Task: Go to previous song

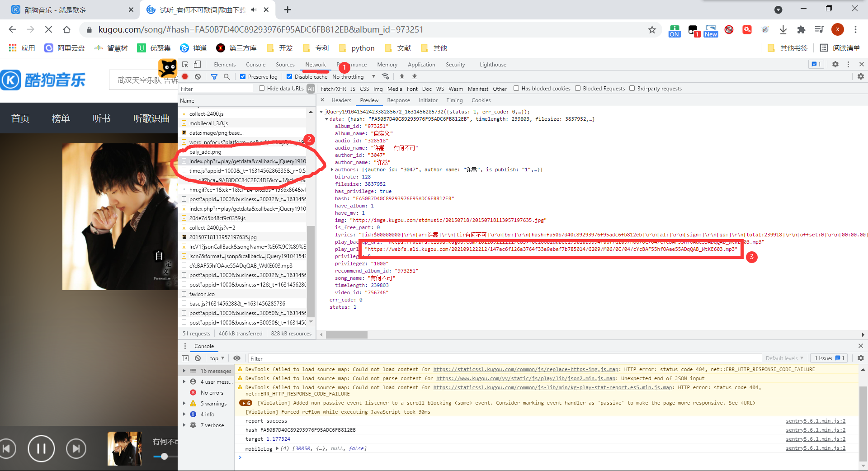Action: [x=6, y=448]
